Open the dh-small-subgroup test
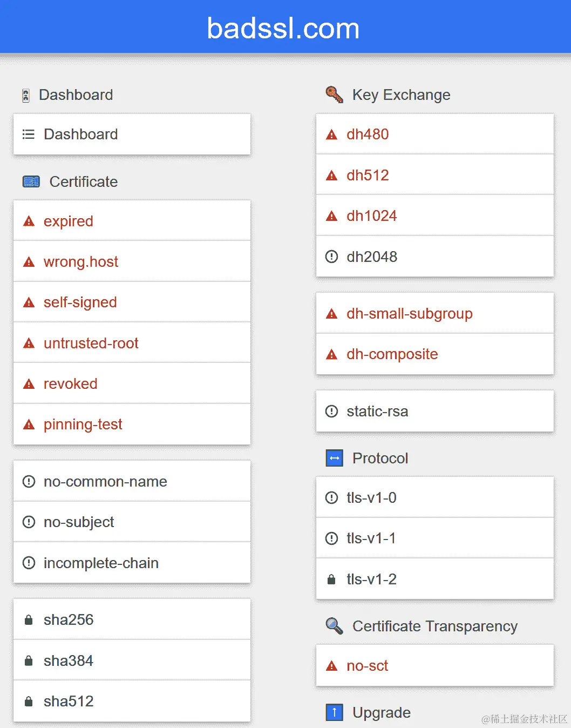 click(x=435, y=313)
